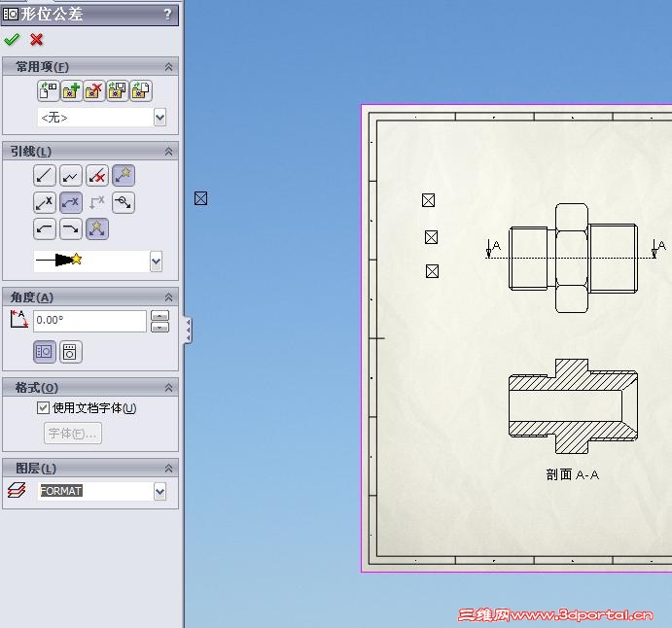Open the arrow style dropdown

(x=156, y=261)
